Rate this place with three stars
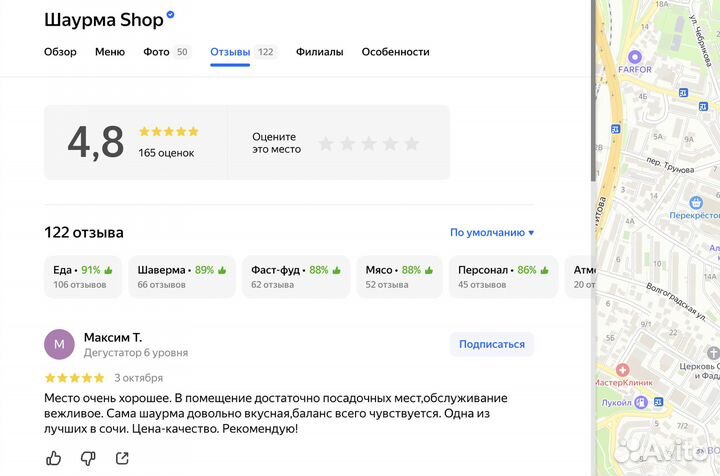This screenshot has width=720, height=476. tap(368, 143)
